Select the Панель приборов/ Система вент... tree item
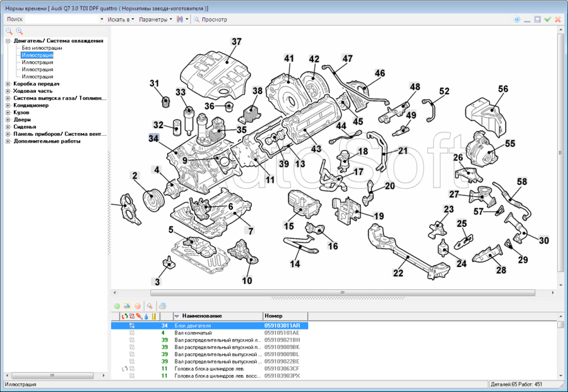This screenshot has width=568, height=392. [x=60, y=134]
